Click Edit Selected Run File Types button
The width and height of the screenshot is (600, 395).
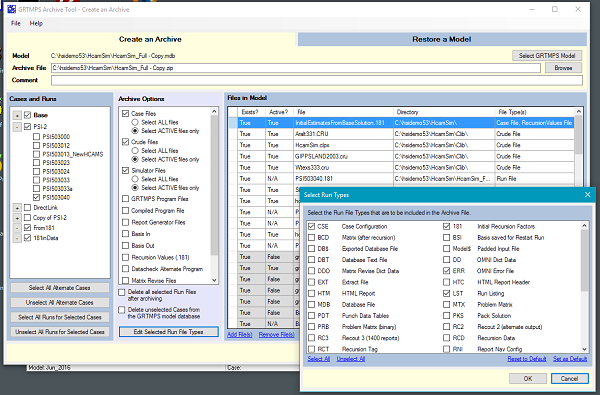[169, 332]
